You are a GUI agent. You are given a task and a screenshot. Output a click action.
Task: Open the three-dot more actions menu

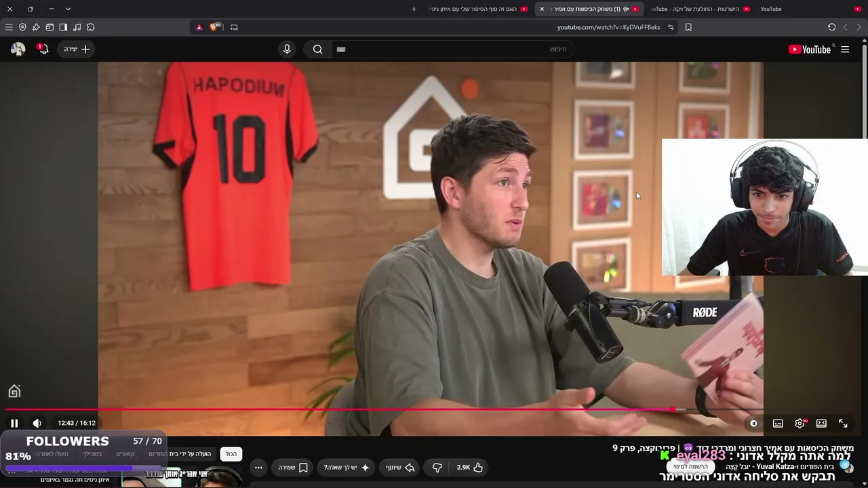(258, 467)
